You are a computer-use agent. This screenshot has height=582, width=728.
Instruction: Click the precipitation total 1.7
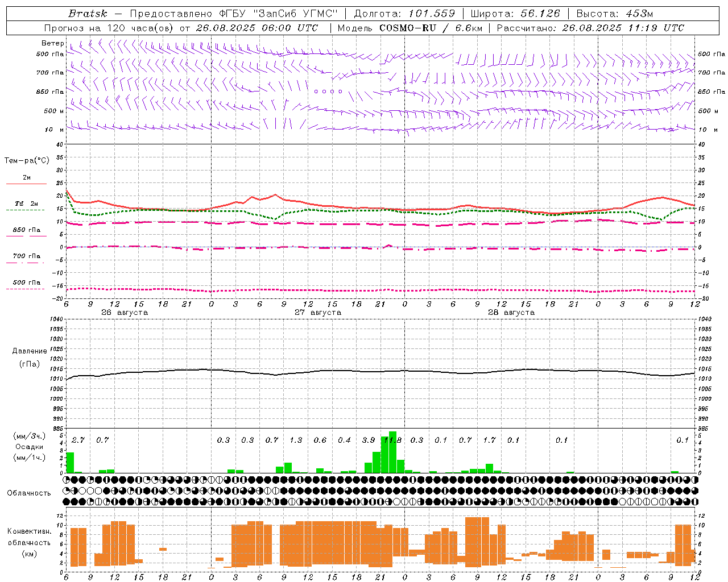coord(489,440)
